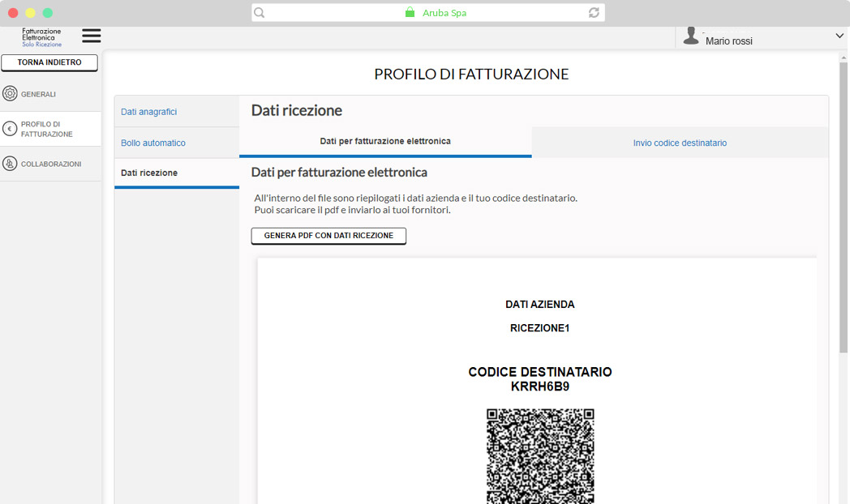Expand the Mario rossi account dropdown
Image resolution: width=850 pixels, height=504 pixels.
[839, 36]
